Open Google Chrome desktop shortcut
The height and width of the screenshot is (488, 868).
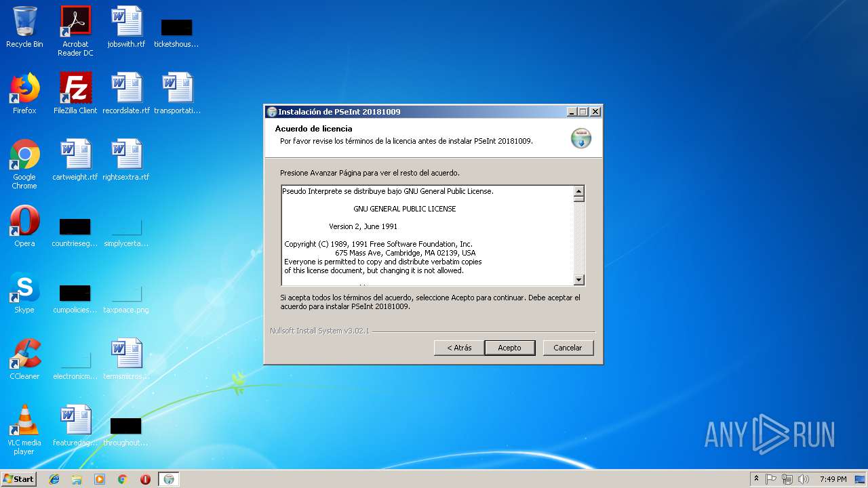24,164
